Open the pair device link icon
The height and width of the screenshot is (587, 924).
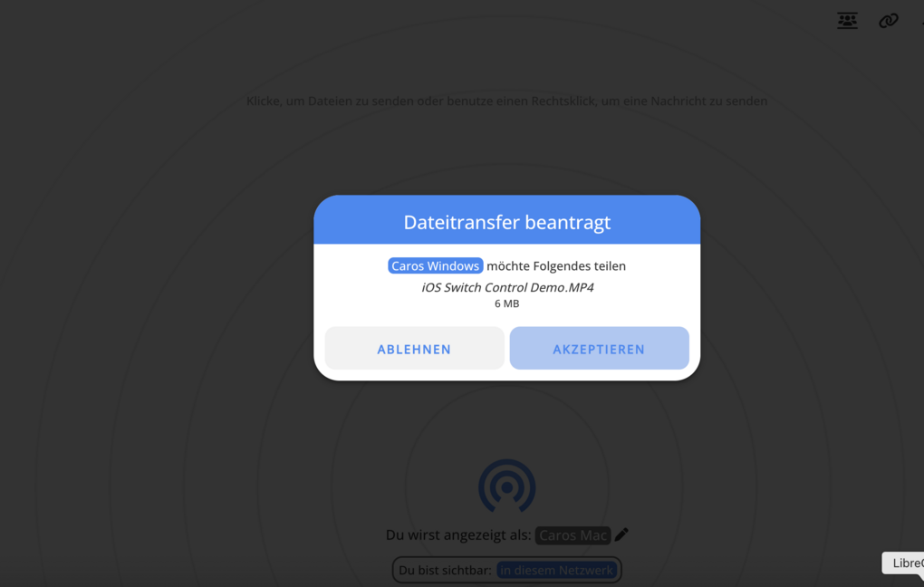(x=888, y=21)
